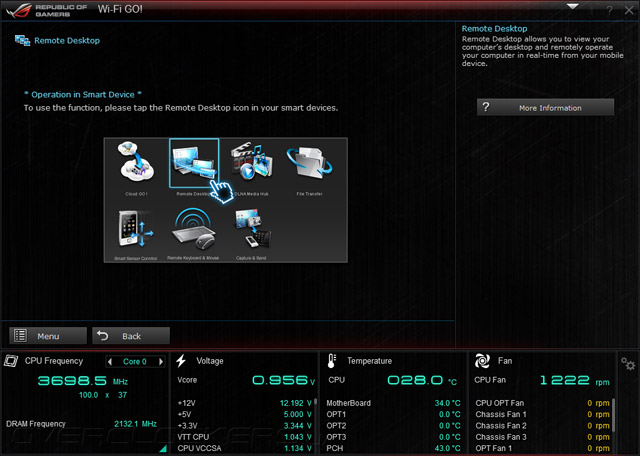Click the Voltage lightning bolt icon

click(181, 361)
